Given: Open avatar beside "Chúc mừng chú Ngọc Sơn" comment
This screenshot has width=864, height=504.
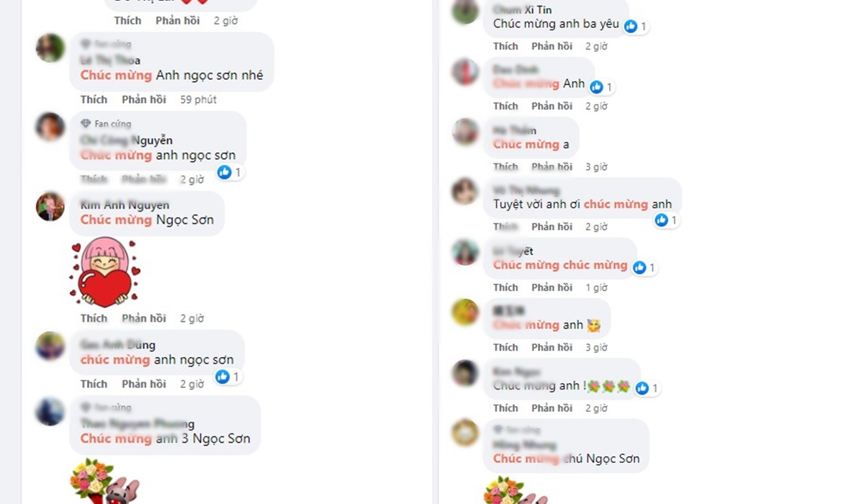Looking at the screenshot, I should (x=465, y=432).
